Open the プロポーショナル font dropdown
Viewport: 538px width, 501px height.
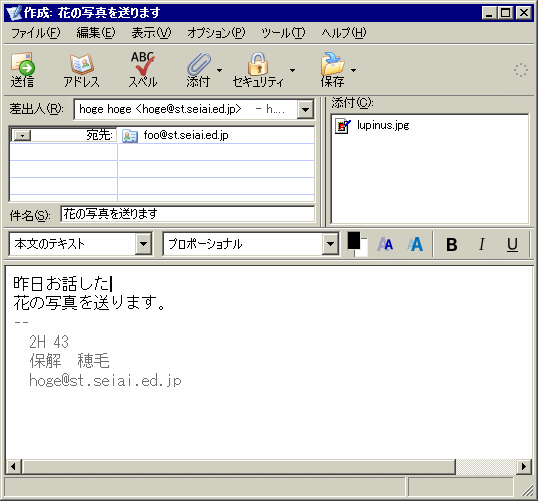point(330,244)
